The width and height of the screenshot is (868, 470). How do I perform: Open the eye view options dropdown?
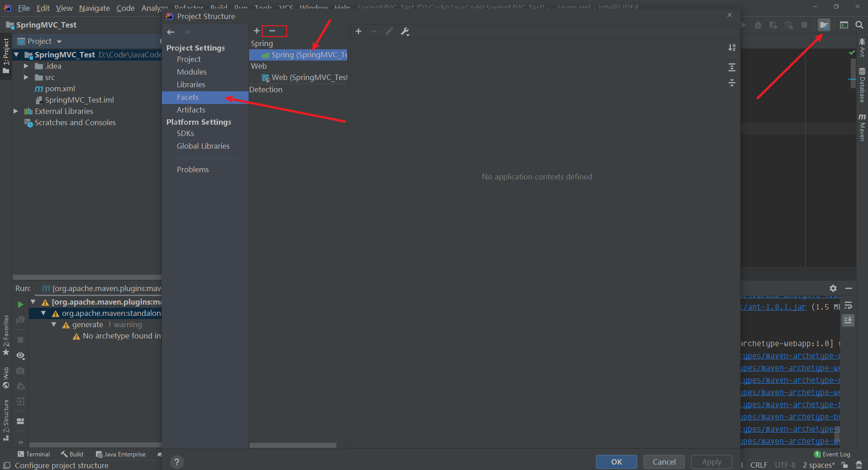pyautogui.click(x=20, y=356)
